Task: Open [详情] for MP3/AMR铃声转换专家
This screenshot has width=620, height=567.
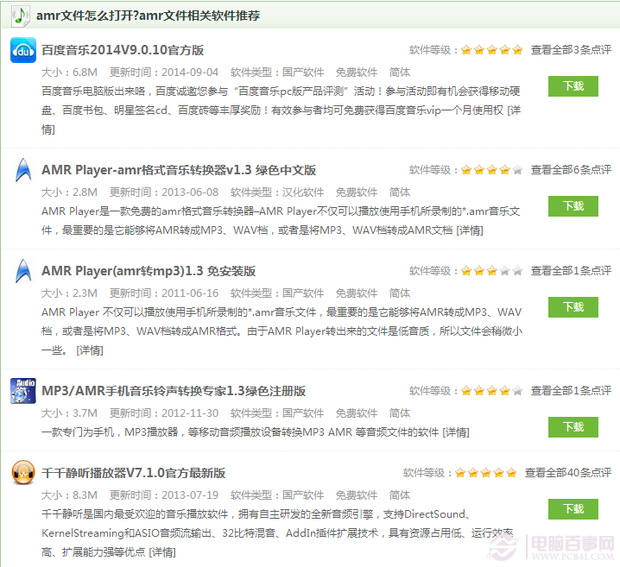Action: pos(456,432)
